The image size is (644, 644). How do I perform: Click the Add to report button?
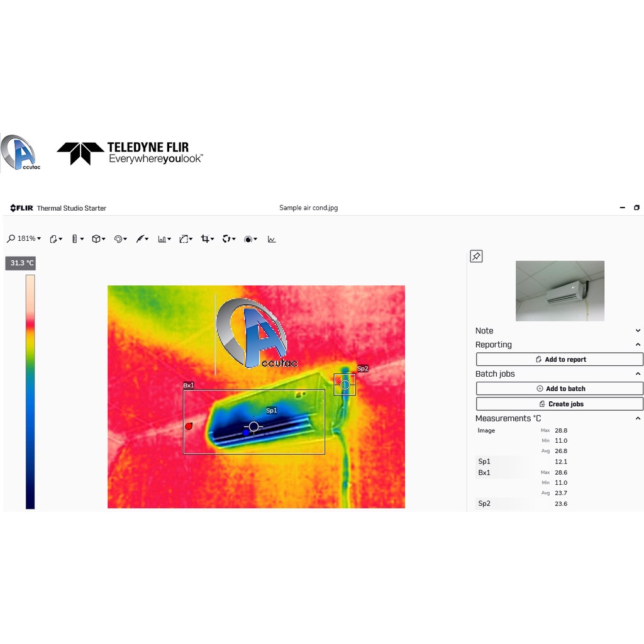pos(559,360)
